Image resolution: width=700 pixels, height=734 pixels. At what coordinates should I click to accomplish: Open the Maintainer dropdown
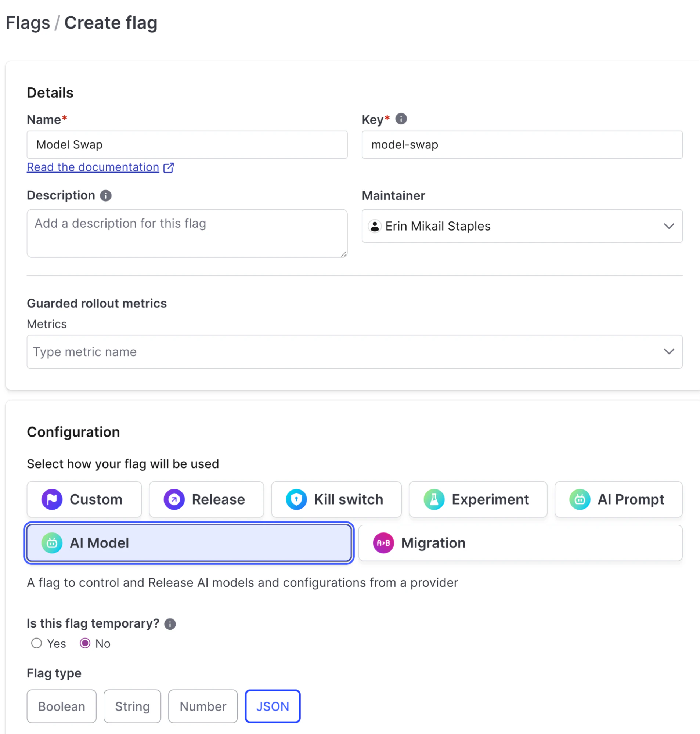point(669,226)
